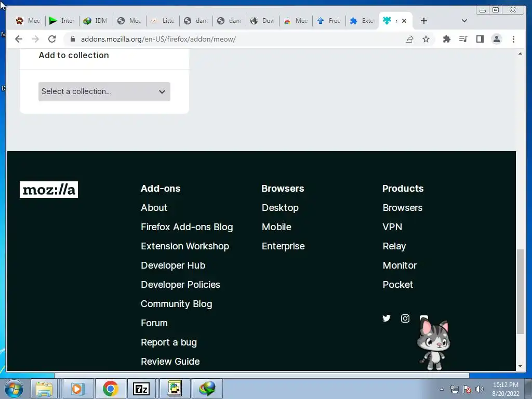Open the Extensions puzzle icon
Viewport: 532px width, 399px height.
coord(447,39)
